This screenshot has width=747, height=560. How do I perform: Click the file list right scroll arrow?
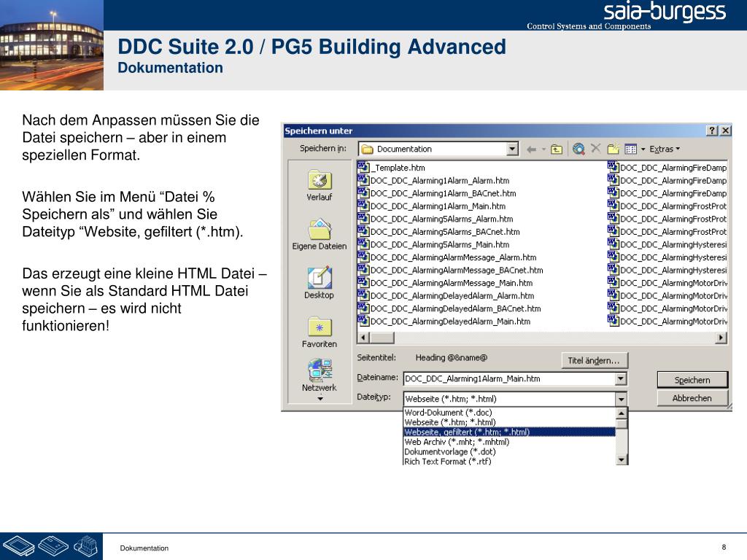[x=721, y=338]
